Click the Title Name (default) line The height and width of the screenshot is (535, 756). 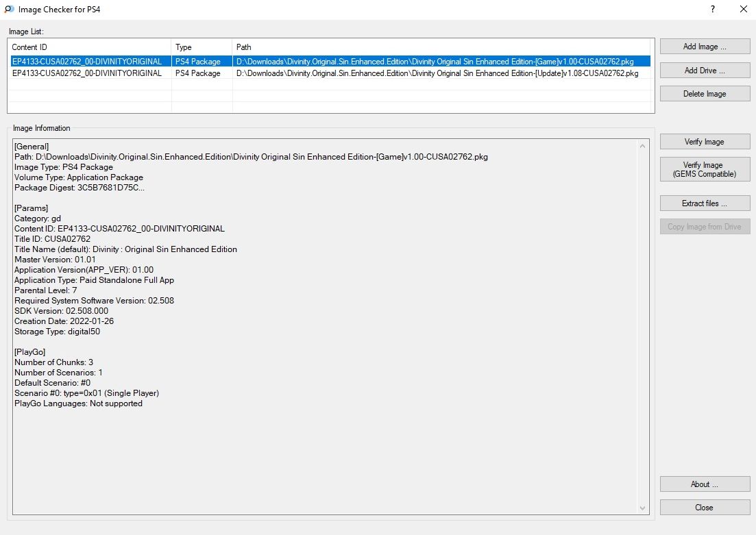pyautogui.click(x=126, y=249)
